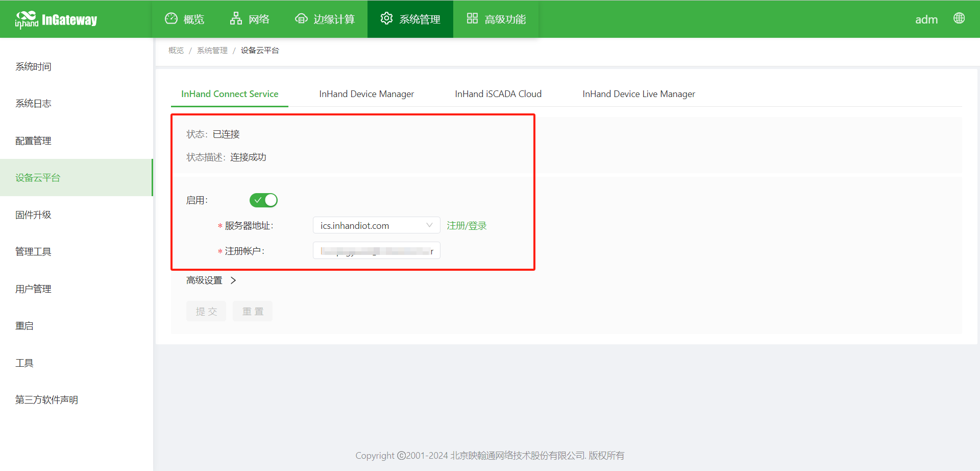The image size is (980, 471).
Task: Click the 提交 submit button
Action: [x=206, y=311]
